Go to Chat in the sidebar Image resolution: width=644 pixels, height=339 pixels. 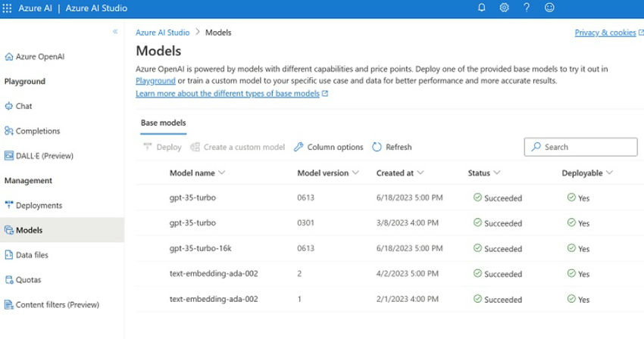click(x=23, y=106)
